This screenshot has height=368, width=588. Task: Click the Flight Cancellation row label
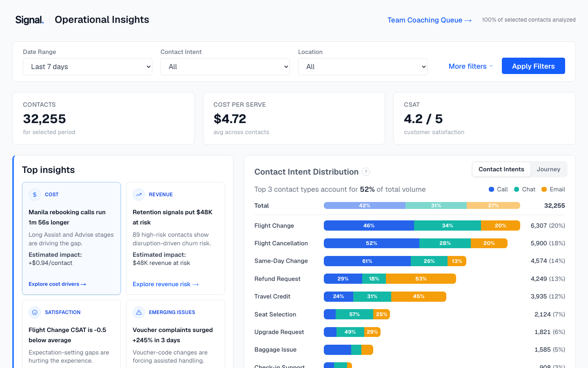click(x=281, y=243)
